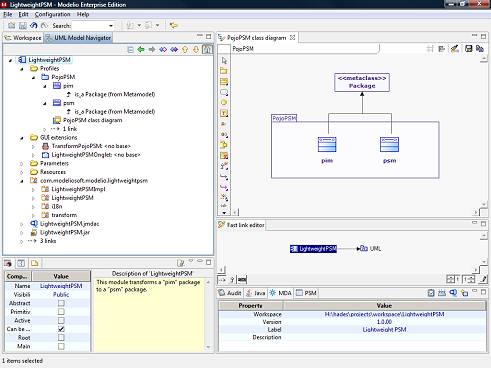This screenshot has height=368, width=491.
Task: Click the yellow notes icon tab in properties
Action: pos(34,263)
